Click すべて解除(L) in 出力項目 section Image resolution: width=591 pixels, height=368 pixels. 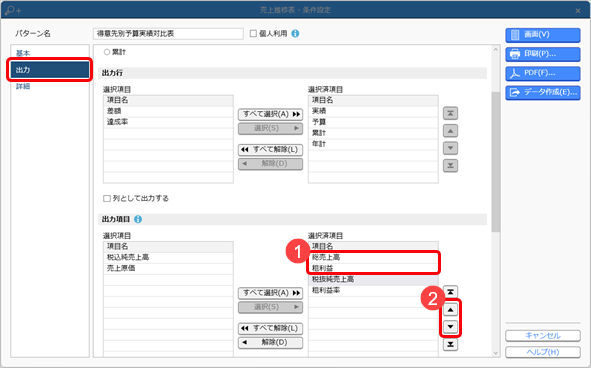point(270,328)
